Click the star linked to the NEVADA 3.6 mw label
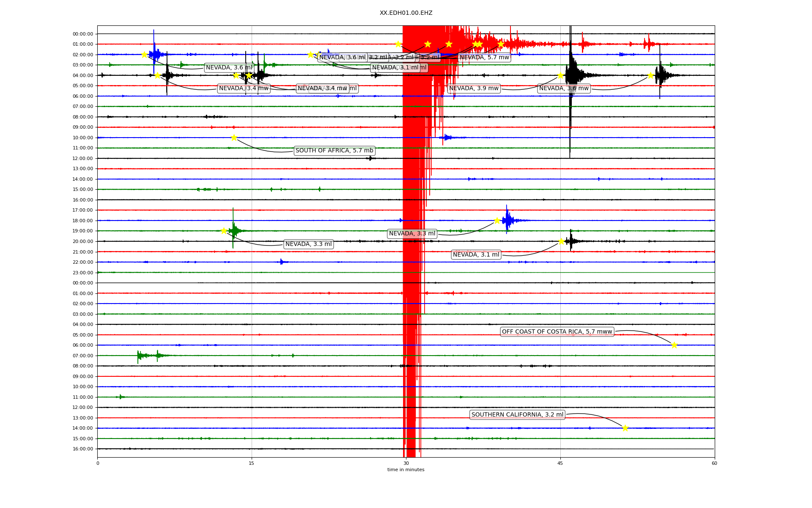This screenshot has height=508, width=812. pyautogui.click(x=650, y=75)
